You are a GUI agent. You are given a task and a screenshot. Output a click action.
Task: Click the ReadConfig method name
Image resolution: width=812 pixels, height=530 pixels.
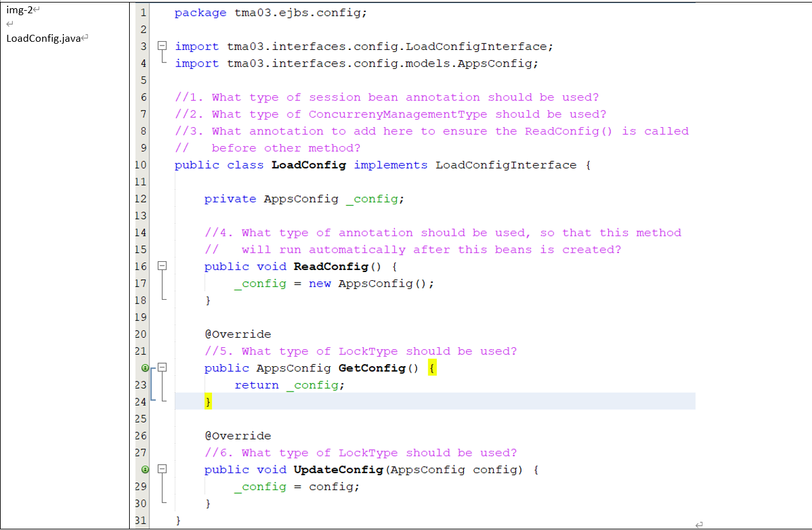330,266
